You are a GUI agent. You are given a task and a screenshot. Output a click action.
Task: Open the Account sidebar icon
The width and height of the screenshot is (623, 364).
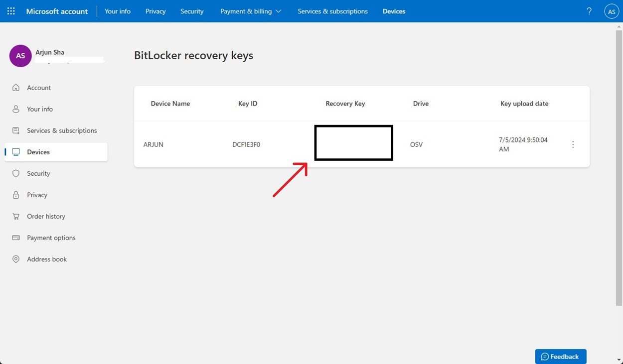tap(15, 87)
